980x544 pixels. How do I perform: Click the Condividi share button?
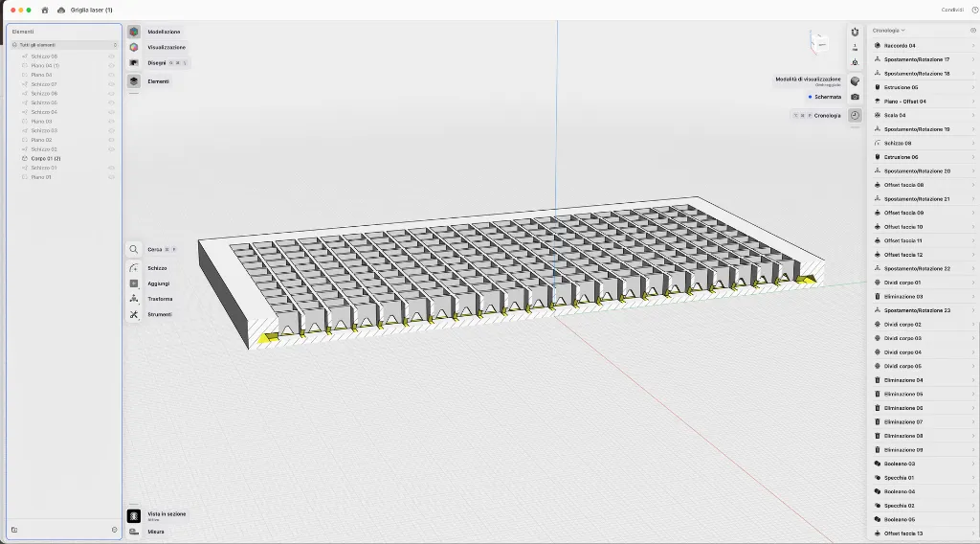click(951, 10)
